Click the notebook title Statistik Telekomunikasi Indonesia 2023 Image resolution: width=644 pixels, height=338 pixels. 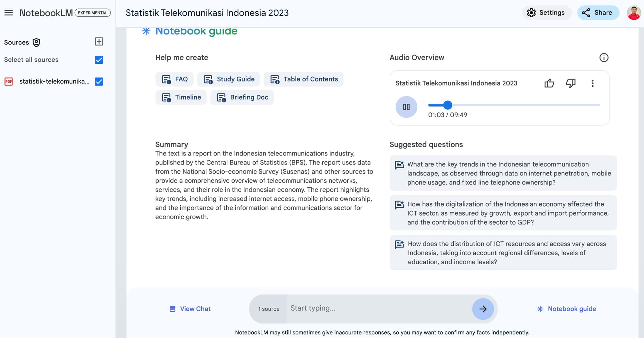(207, 13)
